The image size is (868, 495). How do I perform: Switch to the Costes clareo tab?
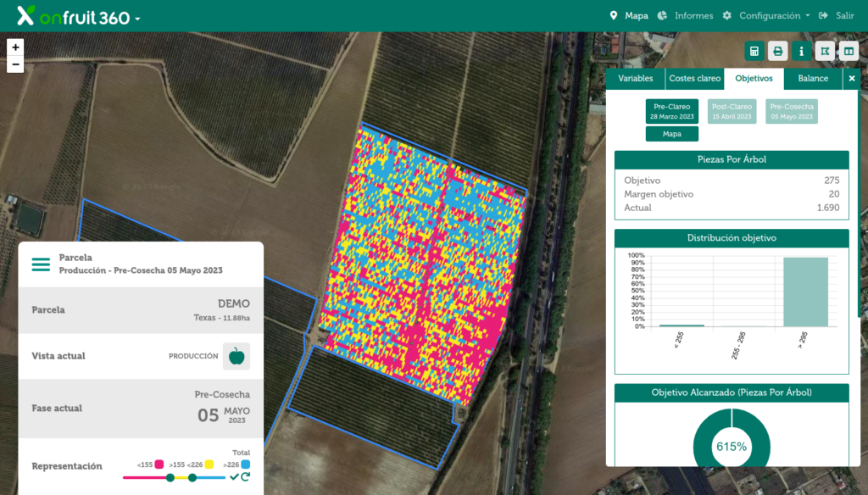point(694,78)
